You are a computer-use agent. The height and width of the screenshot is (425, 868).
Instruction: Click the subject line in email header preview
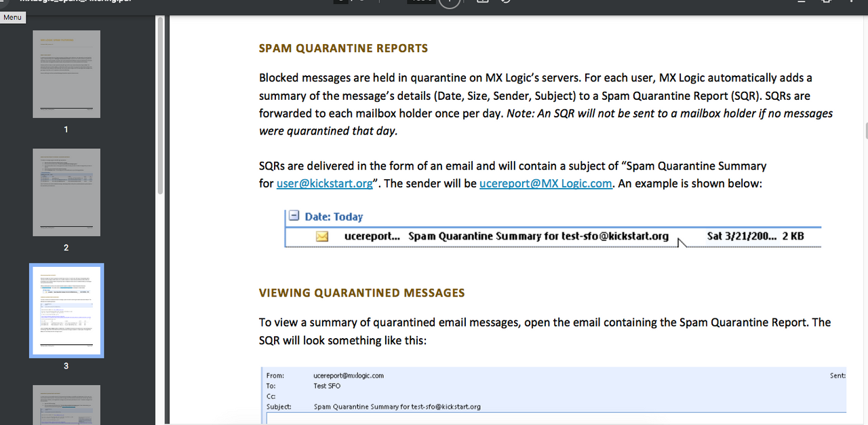tap(397, 407)
